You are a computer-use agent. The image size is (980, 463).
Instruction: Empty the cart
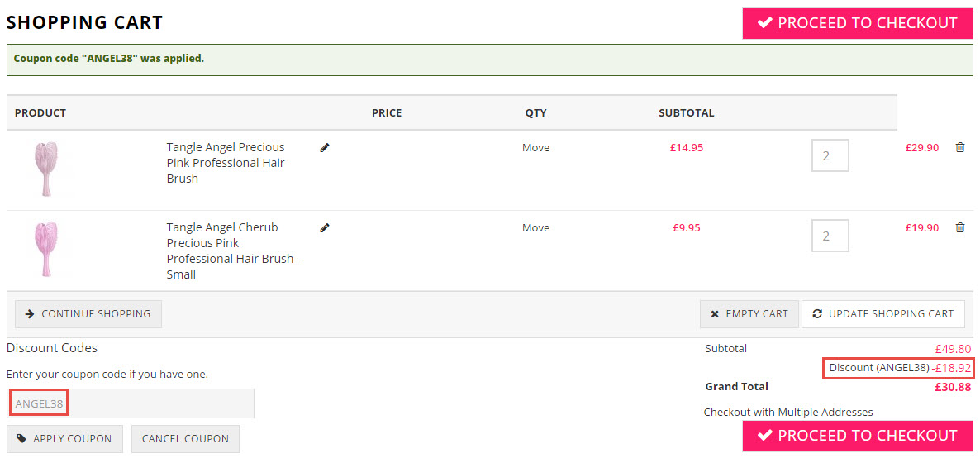point(749,314)
